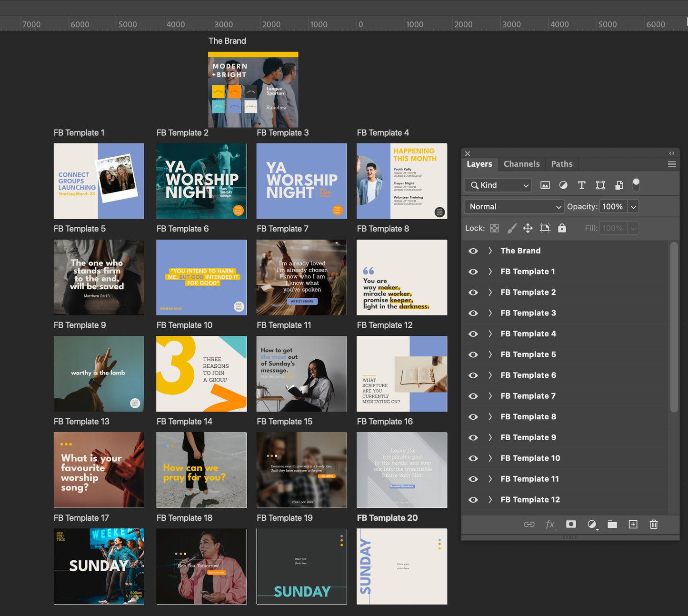Viewport: 688px width, 616px height.
Task: Switch to the Channels tab
Action: [x=521, y=164]
